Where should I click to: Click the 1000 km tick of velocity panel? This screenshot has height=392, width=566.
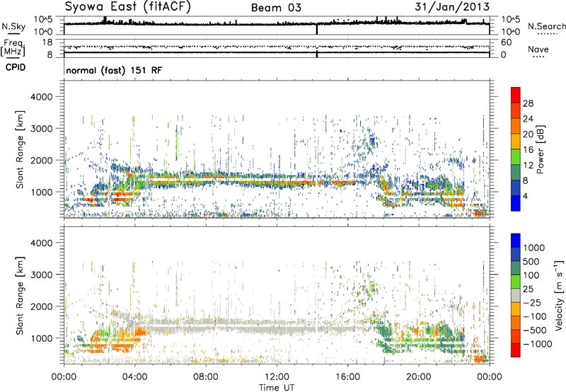41,338
